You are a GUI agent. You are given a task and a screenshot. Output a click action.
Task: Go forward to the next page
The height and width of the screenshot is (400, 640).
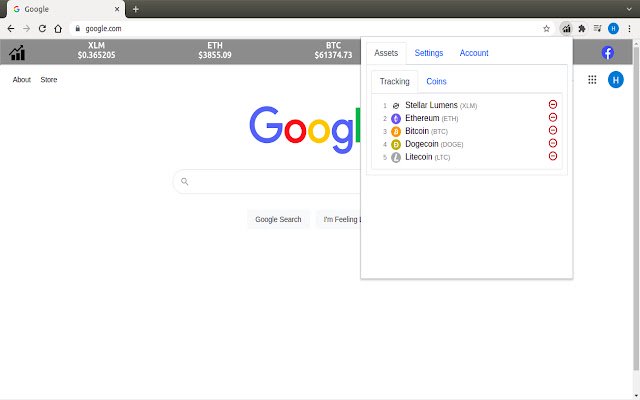point(27,29)
